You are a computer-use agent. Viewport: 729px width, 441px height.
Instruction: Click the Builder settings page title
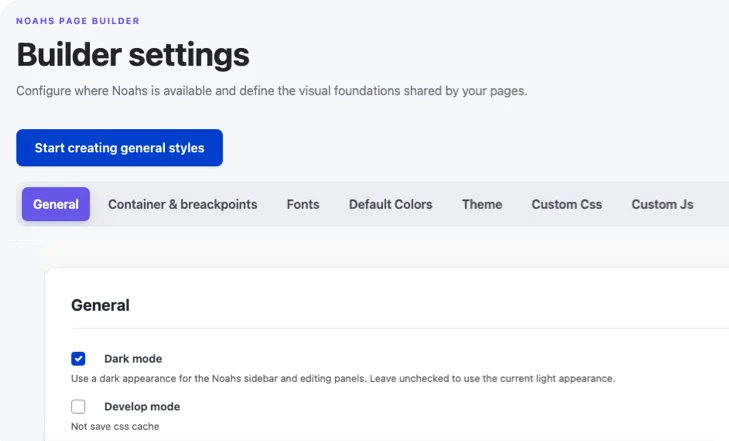tap(133, 55)
